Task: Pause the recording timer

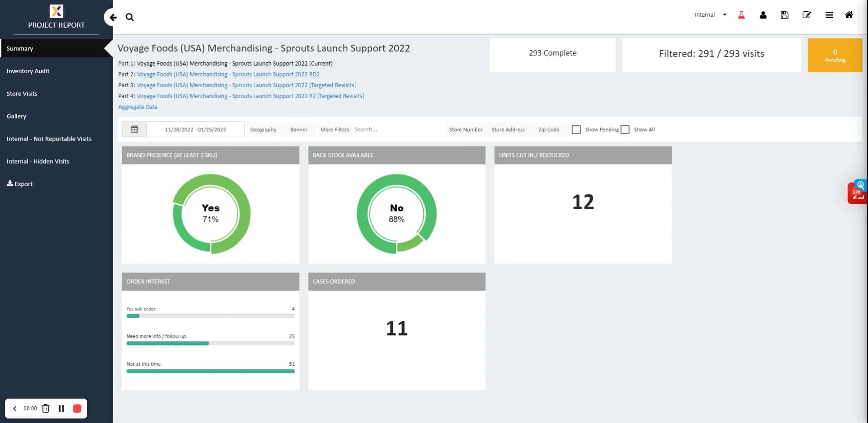Action: pos(61,408)
